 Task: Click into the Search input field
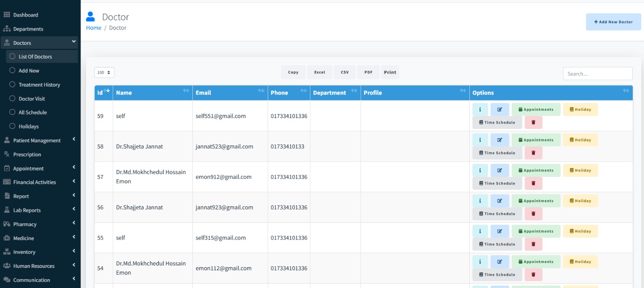coord(598,74)
